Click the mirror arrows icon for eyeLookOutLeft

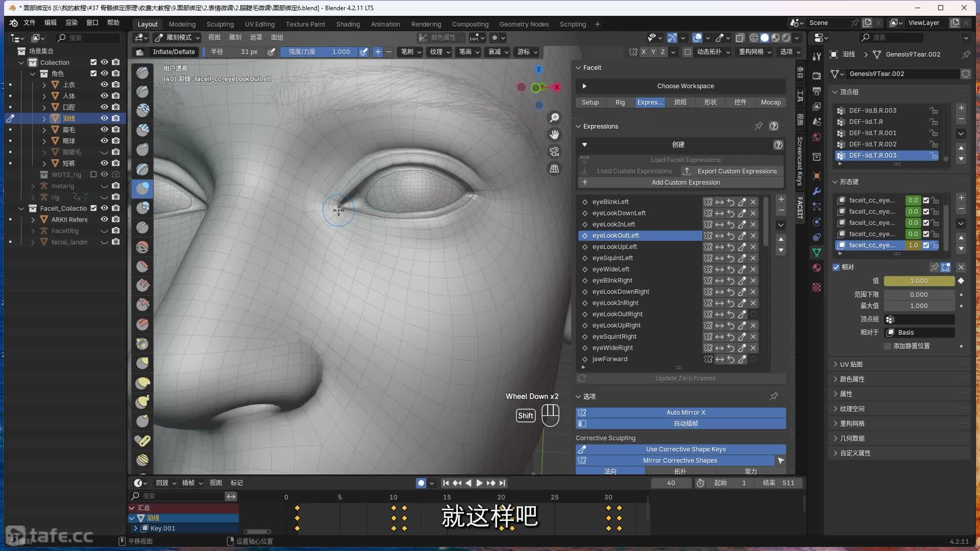coord(720,236)
